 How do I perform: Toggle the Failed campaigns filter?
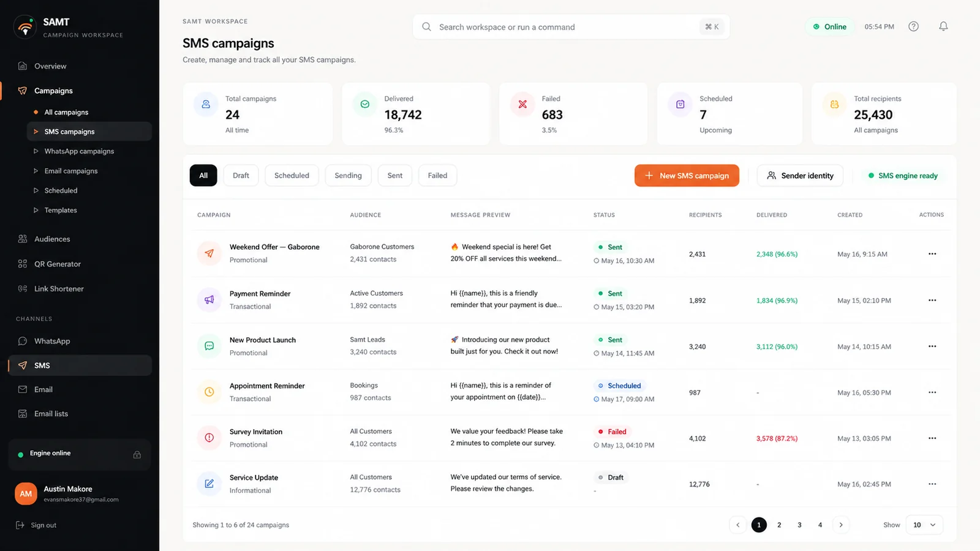[x=437, y=176]
